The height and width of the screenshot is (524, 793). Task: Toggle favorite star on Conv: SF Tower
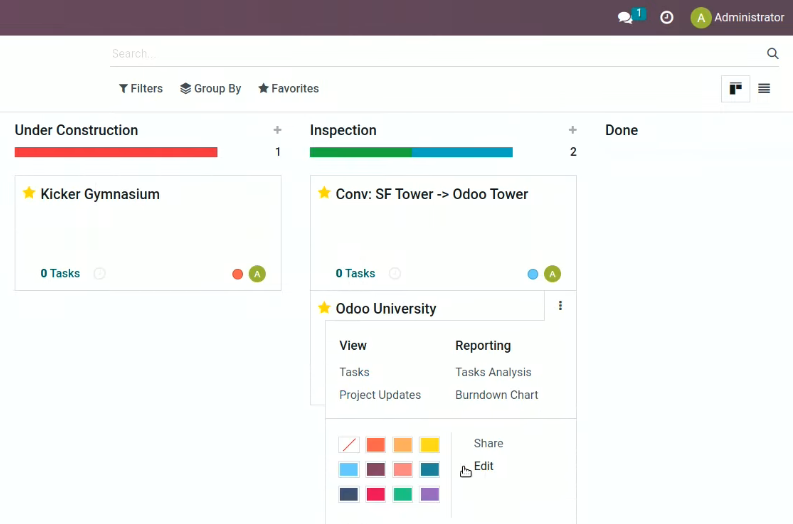pos(324,193)
